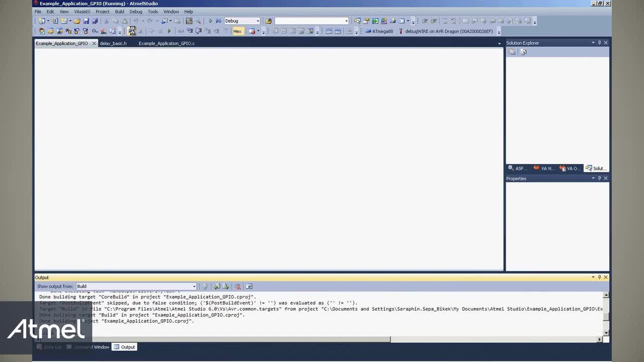
Task: Open the empty find combo box dropdown
Action: (346, 21)
